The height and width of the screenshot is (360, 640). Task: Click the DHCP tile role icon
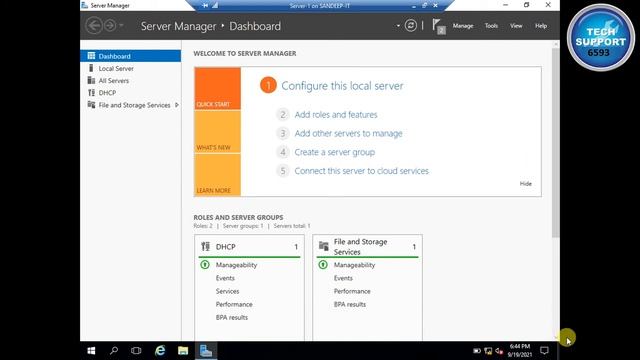click(206, 247)
